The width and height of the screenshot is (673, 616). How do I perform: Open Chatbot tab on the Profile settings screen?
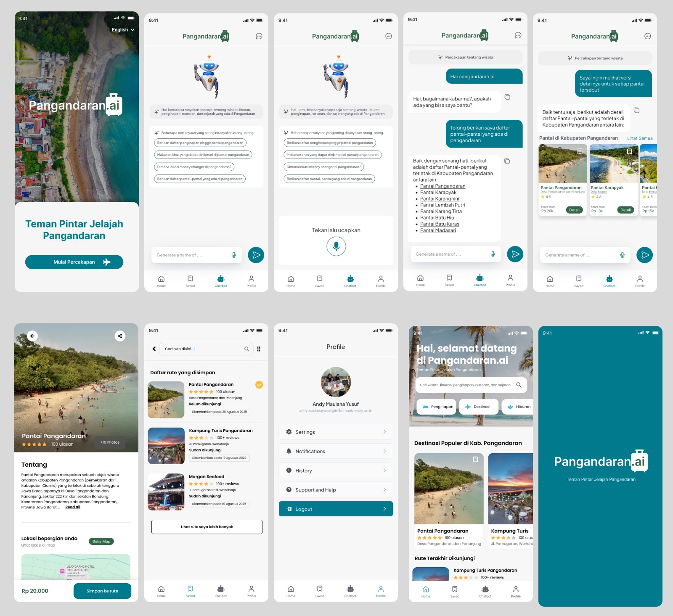pyautogui.click(x=350, y=591)
